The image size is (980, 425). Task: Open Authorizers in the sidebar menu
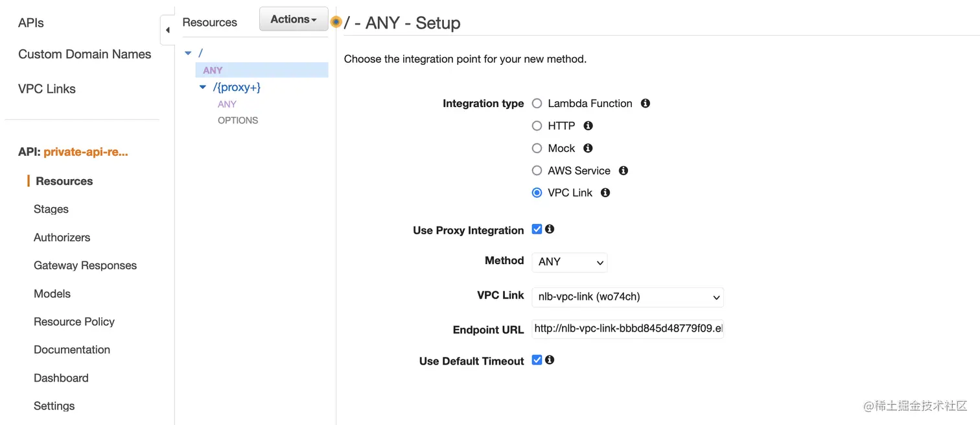pos(62,237)
